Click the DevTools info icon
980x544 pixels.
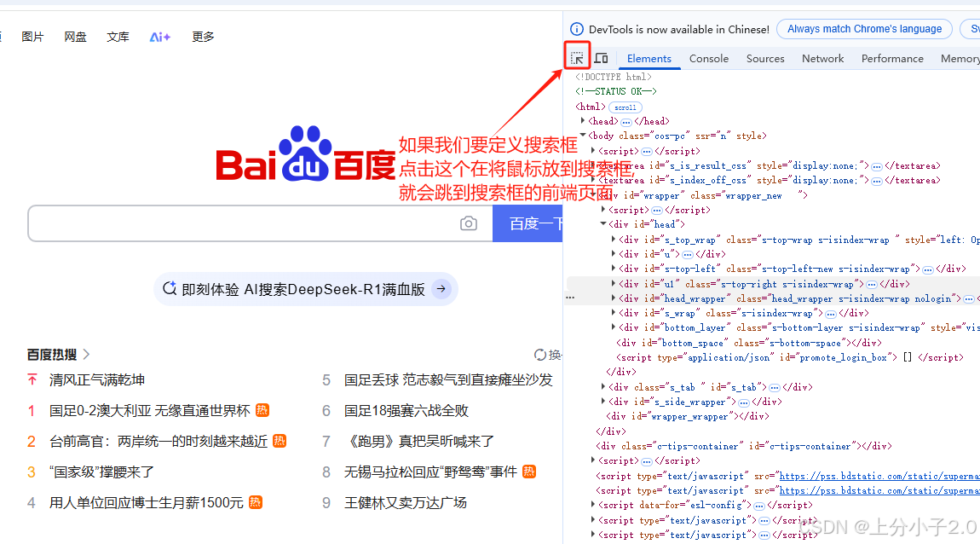click(x=577, y=29)
